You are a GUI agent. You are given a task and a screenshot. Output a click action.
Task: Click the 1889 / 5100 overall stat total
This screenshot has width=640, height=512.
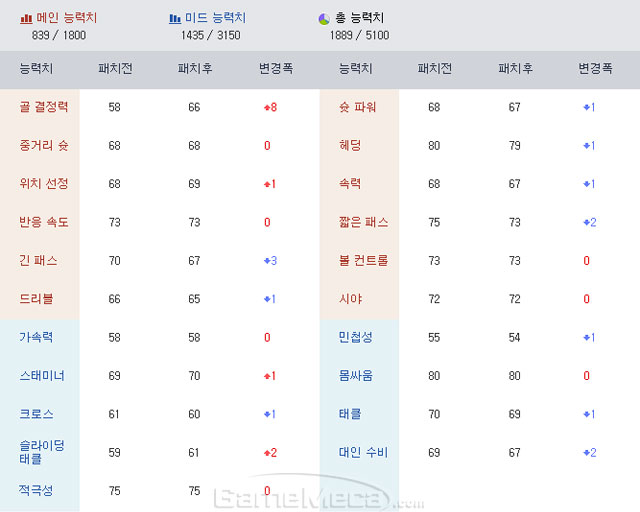360,36
